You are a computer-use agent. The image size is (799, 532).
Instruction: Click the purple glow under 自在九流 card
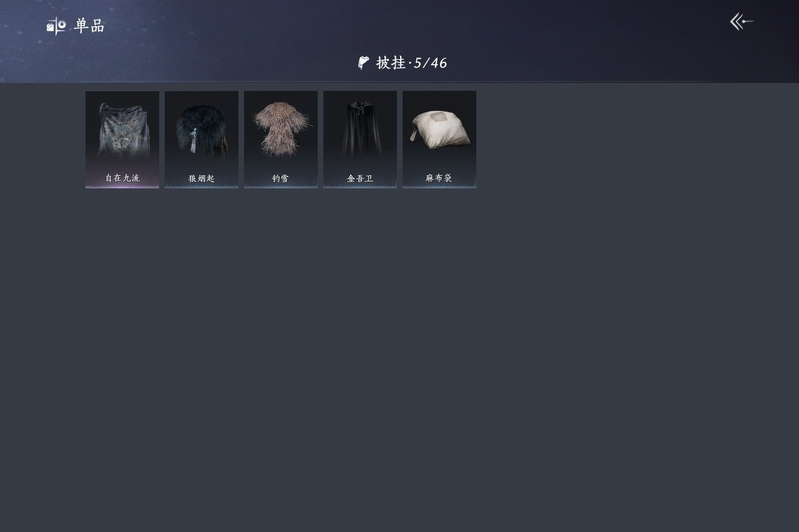[122, 185]
